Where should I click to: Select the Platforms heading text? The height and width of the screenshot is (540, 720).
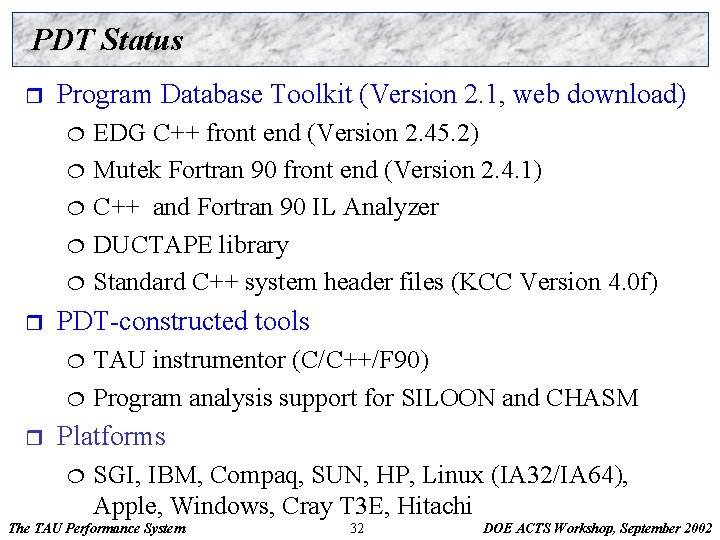click(x=111, y=436)
